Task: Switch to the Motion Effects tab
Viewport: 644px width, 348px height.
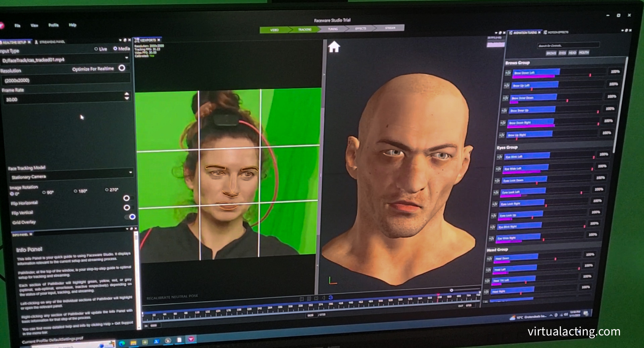Action: pyautogui.click(x=556, y=32)
